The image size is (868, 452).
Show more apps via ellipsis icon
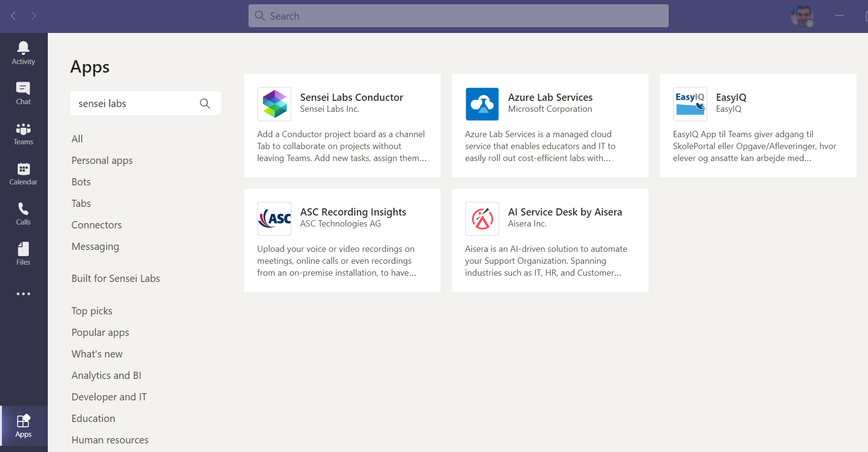tap(23, 294)
